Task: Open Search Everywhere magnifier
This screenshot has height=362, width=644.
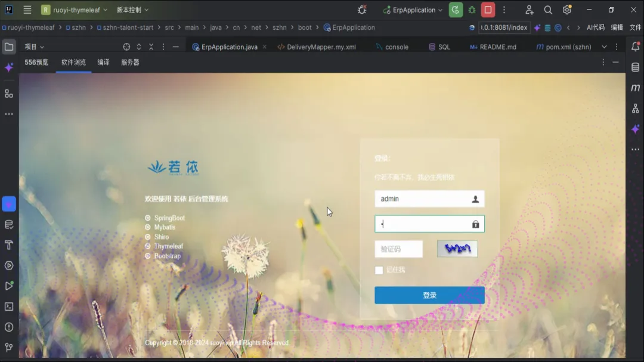Action: (x=548, y=10)
